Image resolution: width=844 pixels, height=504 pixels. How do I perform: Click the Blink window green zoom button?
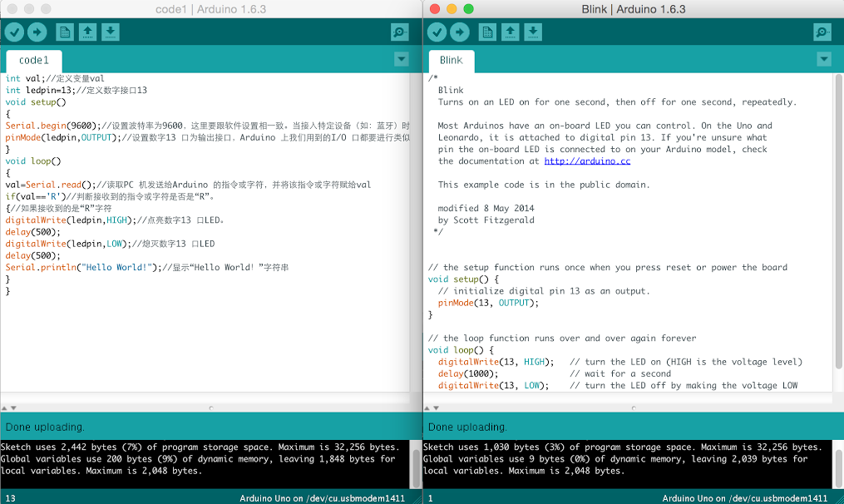coord(468,8)
